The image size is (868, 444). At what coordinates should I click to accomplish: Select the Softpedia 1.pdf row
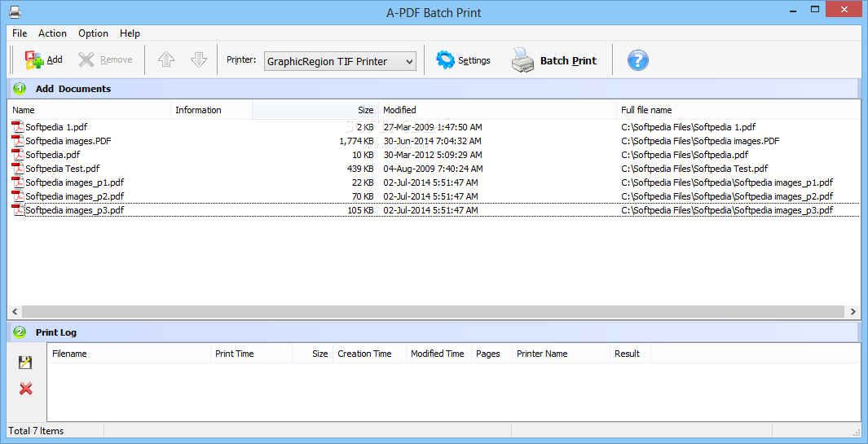point(434,127)
